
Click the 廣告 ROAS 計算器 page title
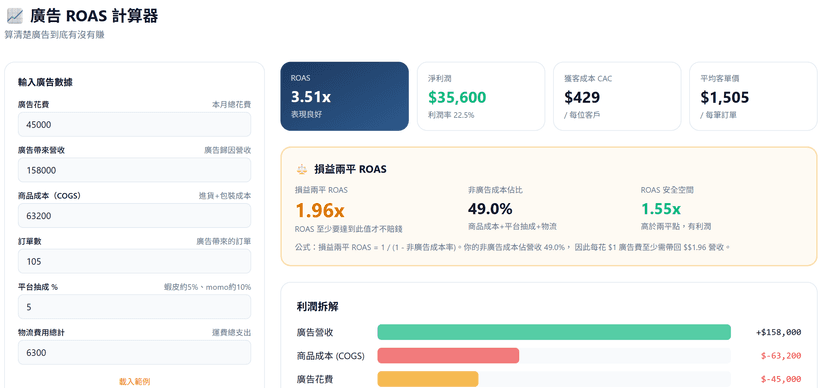(94, 16)
